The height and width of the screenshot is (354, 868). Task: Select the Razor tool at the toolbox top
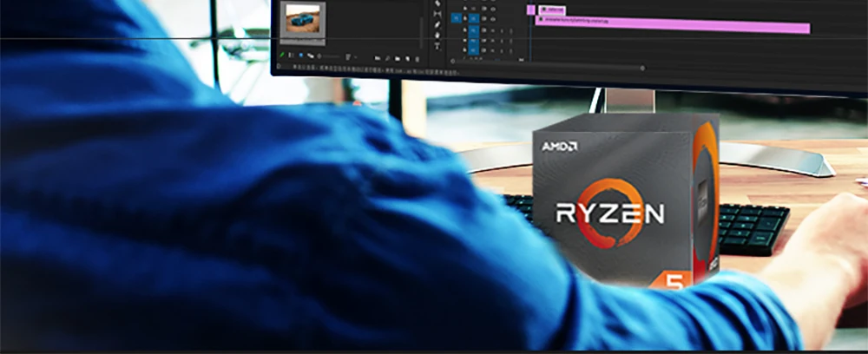point(437,3)
